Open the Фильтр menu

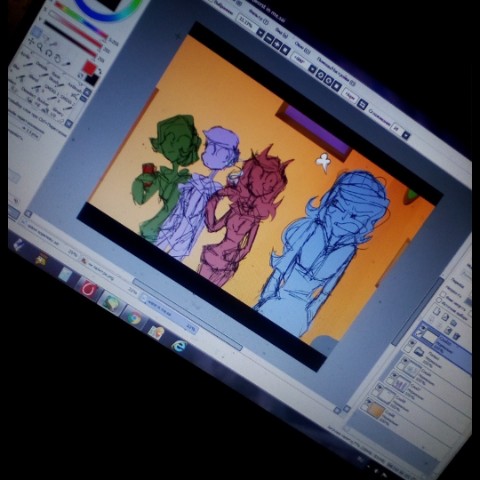[259, 16]
